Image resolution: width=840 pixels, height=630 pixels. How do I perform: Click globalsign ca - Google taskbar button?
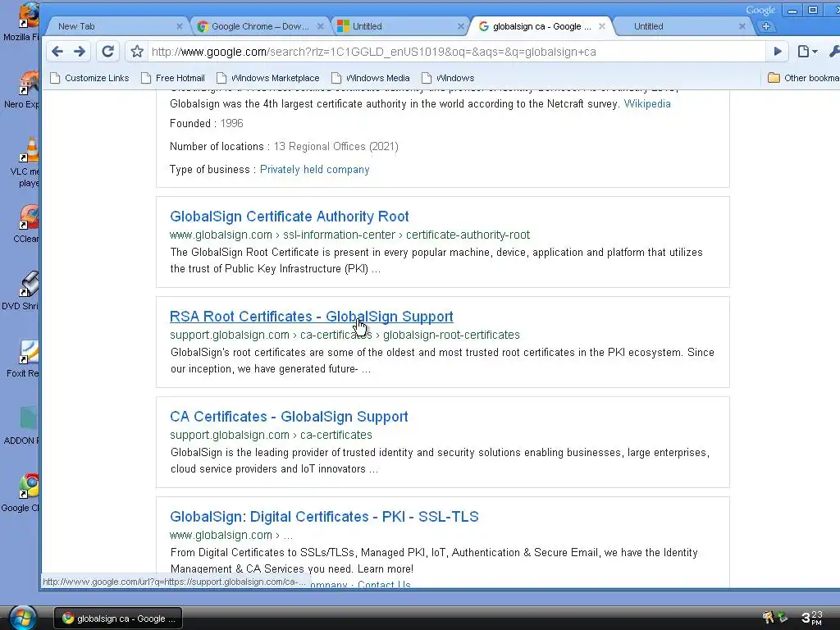[118, 619]
